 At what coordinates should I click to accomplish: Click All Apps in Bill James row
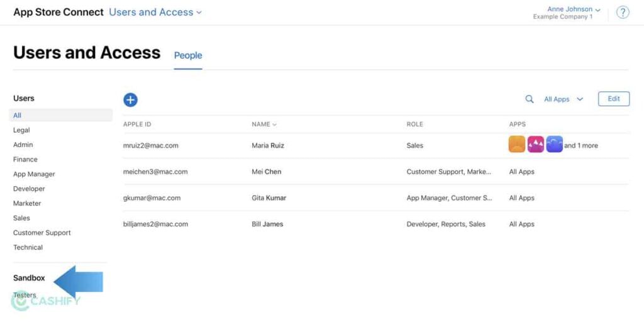pos(521,225)
